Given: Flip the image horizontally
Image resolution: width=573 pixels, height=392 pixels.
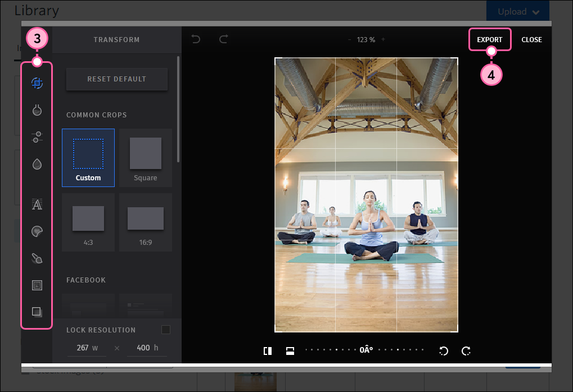Looking at the screenshot, I should [x=268, y=350].
